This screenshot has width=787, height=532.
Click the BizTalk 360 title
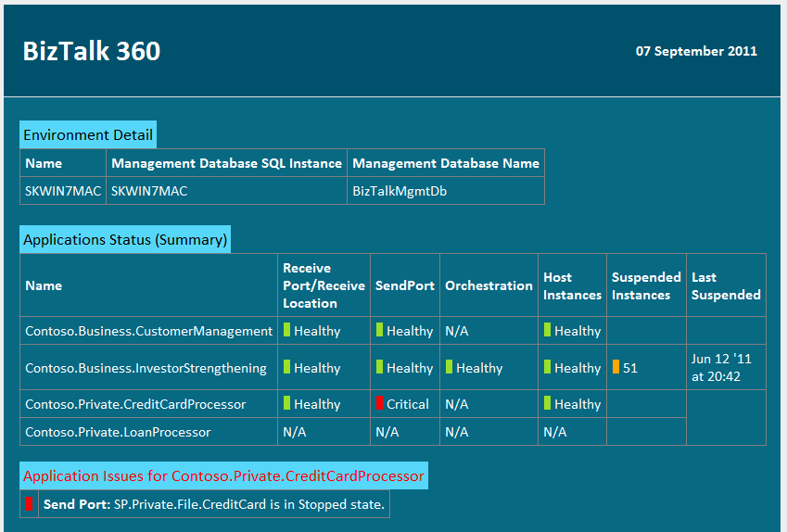point(92,51)
